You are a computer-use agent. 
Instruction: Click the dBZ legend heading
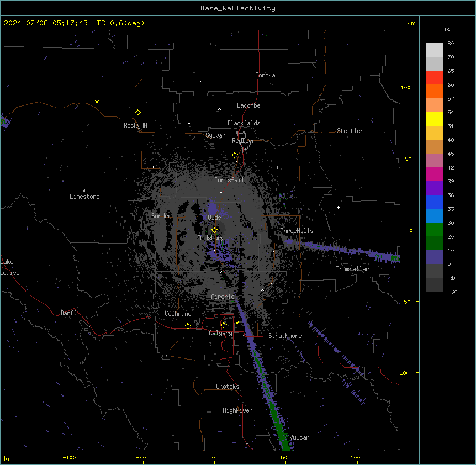pos(447,30)
